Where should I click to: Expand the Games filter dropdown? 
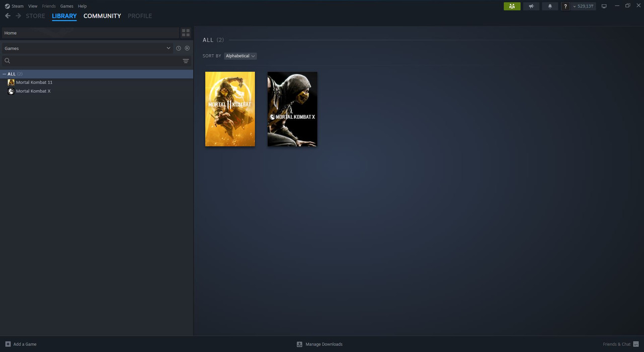tap(88, 48)
